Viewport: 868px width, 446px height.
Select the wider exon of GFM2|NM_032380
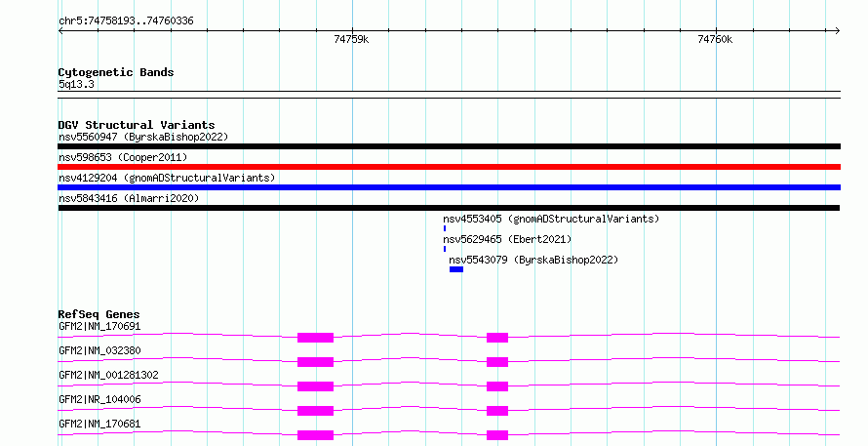pos(316,362)
